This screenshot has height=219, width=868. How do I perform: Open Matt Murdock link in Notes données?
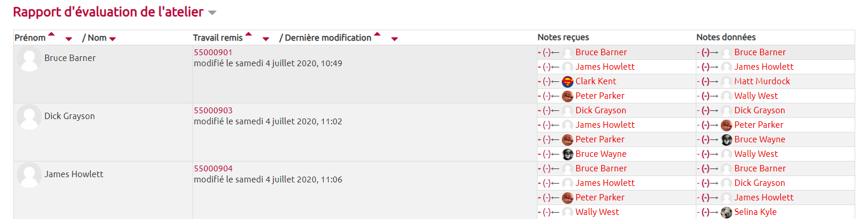(x=762, y=81)
